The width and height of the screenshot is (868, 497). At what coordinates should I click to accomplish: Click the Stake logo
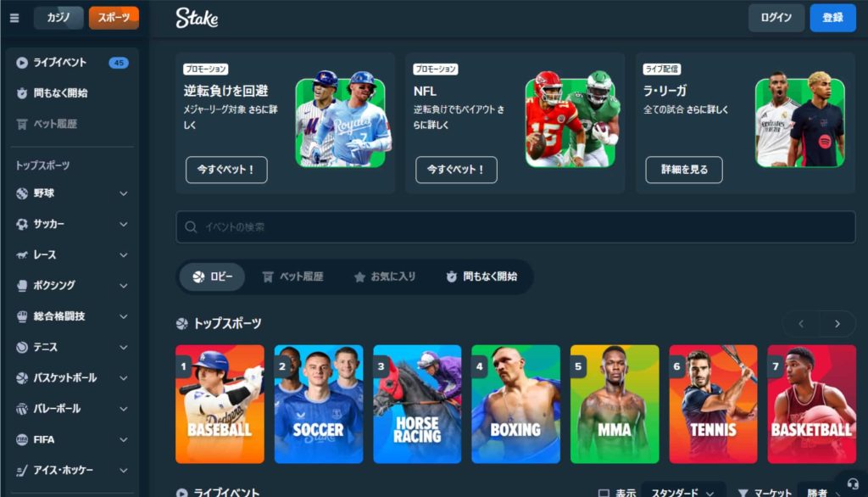point(197,18)
